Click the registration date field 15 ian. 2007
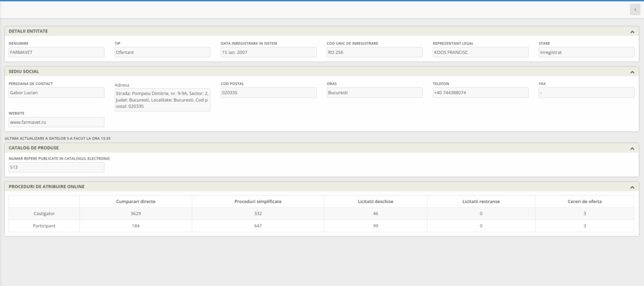The height and width of the screenshot is (286, 644). point(269,52)
